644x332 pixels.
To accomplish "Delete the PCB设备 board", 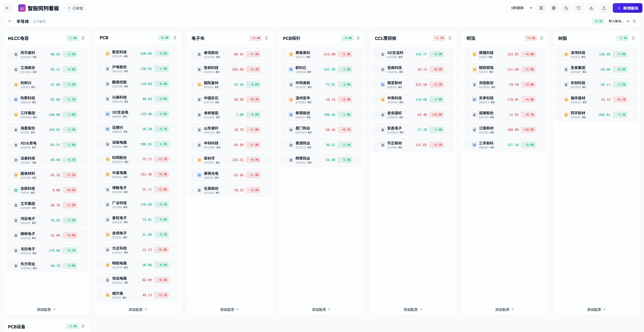I will click(83, 326).
